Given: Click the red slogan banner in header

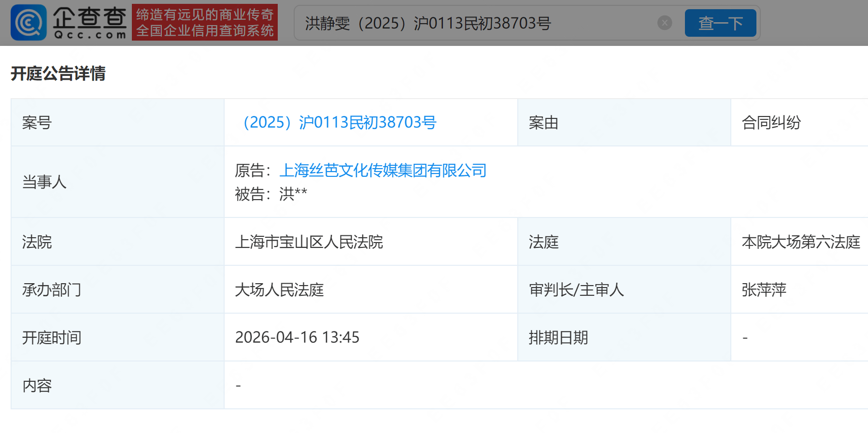Looking at the screenshot, I should coord(205,23).
